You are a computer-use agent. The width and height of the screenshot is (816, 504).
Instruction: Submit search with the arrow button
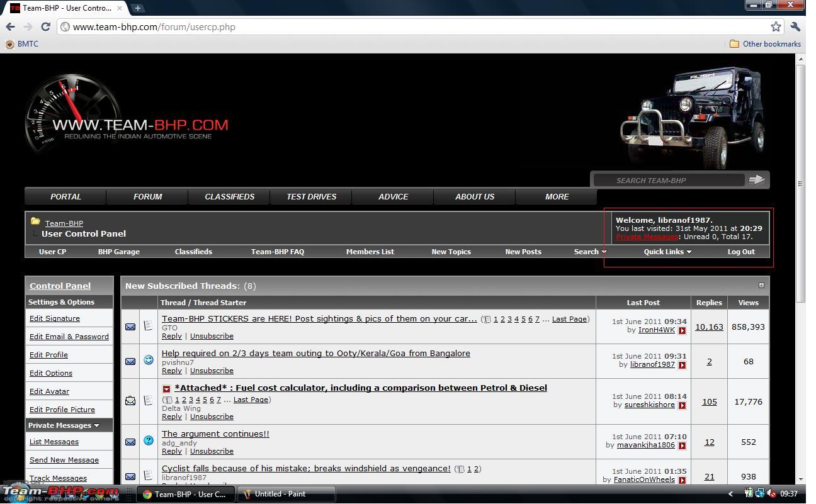tap(757, 180)
